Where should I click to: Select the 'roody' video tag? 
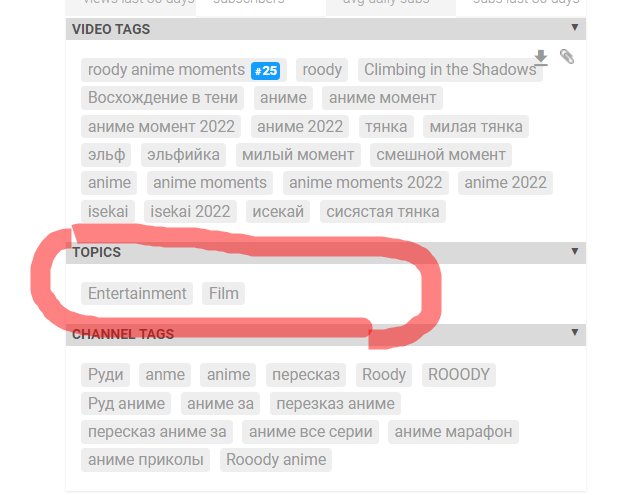point(322,70)
